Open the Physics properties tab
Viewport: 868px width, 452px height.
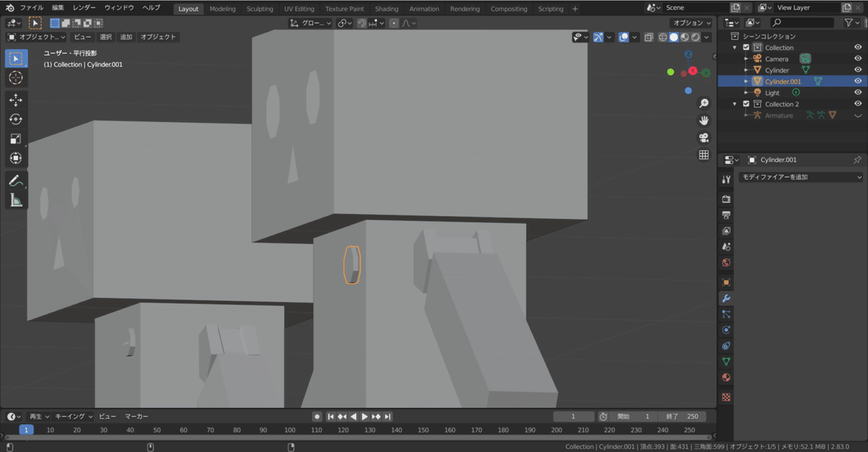[726, 330]
